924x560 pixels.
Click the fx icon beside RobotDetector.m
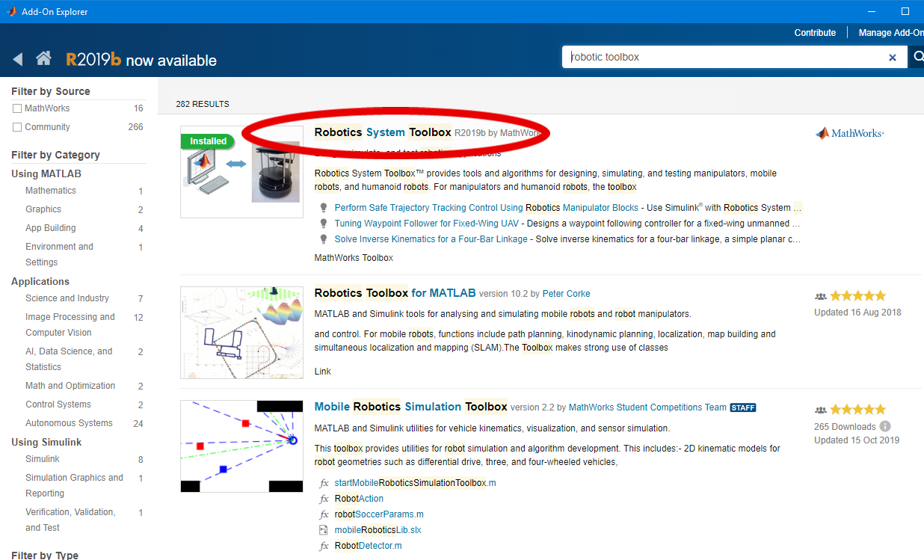pyautogui.click(x=324, y=546)
